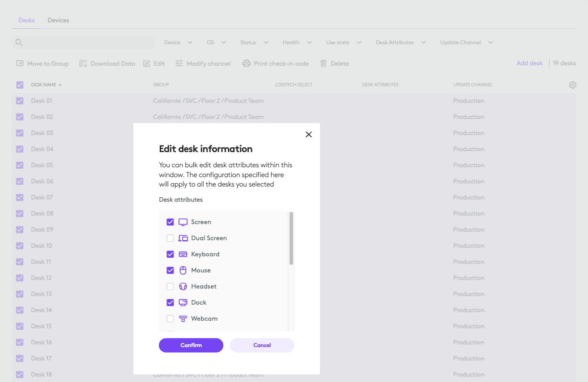Check the Webcam desk attribute

pos(170,318)
